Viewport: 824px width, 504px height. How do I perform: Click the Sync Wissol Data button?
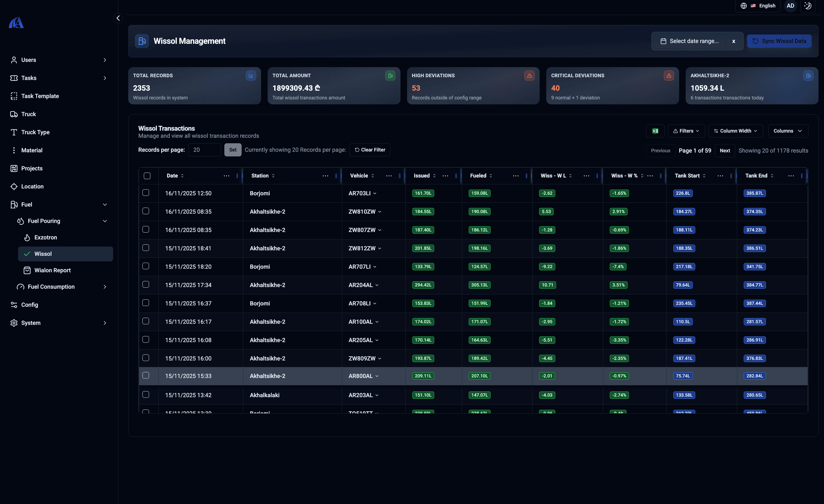click(779, 41)
